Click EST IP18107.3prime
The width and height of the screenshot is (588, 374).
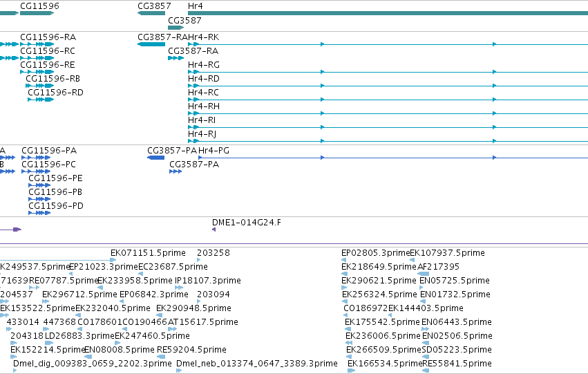(208, 281)
